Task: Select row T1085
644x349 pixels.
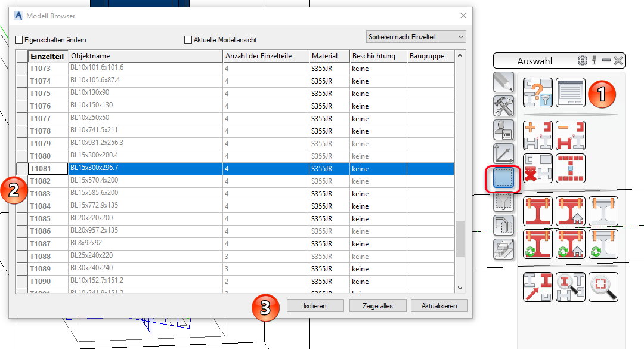Action: (235, 219)
